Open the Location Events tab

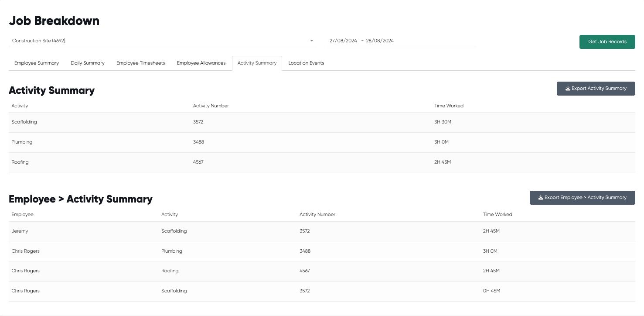click(306, 63)
